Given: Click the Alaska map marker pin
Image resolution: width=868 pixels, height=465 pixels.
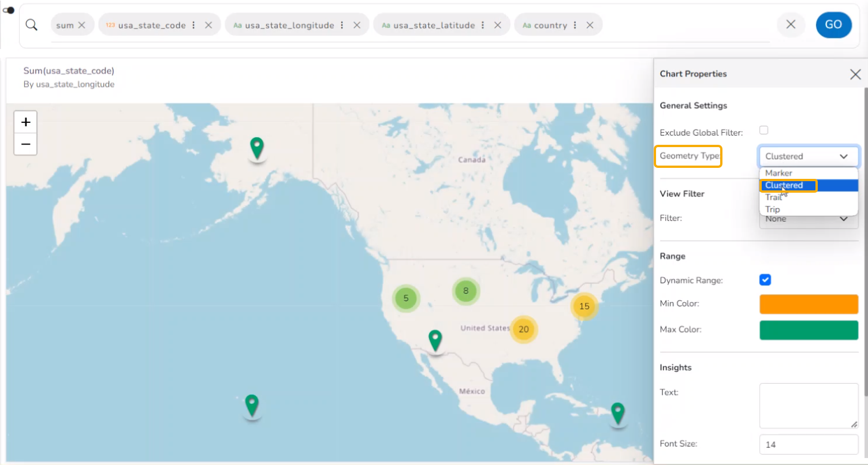Looking at the screenshot, I should point(257,148).
